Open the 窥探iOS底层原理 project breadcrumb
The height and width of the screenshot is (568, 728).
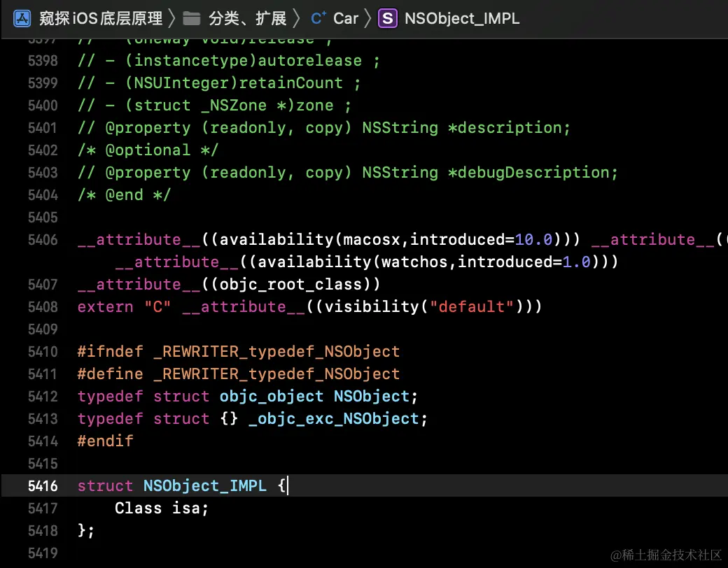[101, 19]
